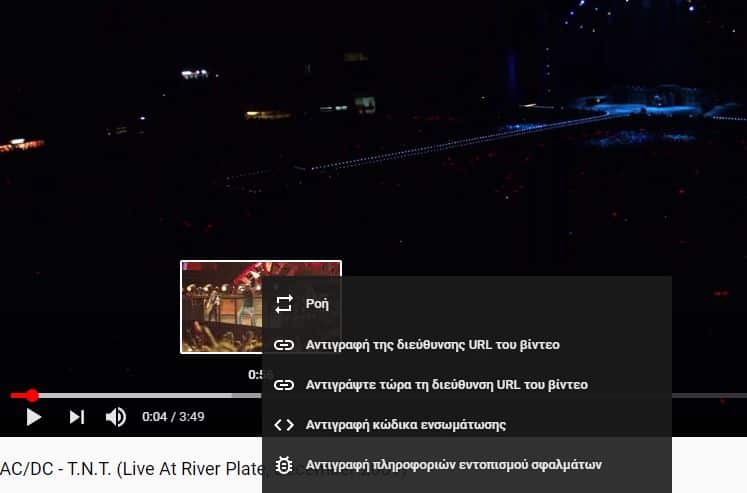
Task: Click the bug icon for debug info
Action: click(x=284, y=465)
